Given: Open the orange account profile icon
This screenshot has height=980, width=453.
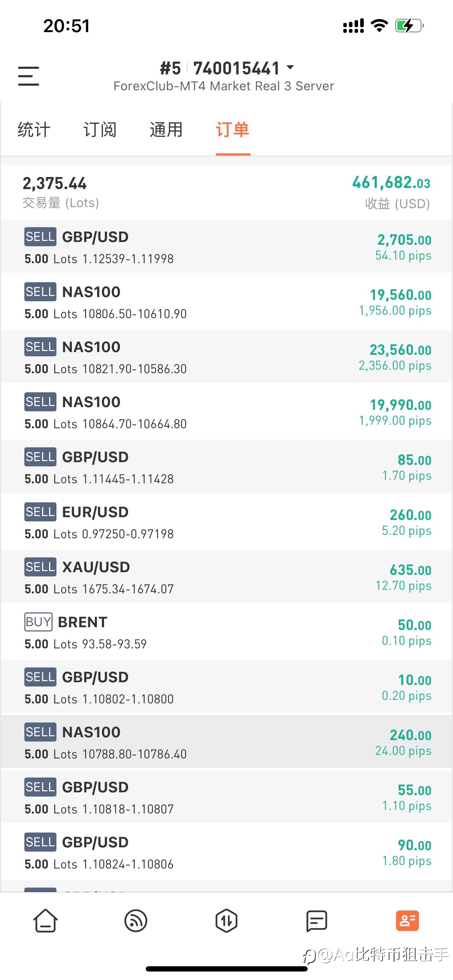Looking at the screenshot, I should pos(407,921).
